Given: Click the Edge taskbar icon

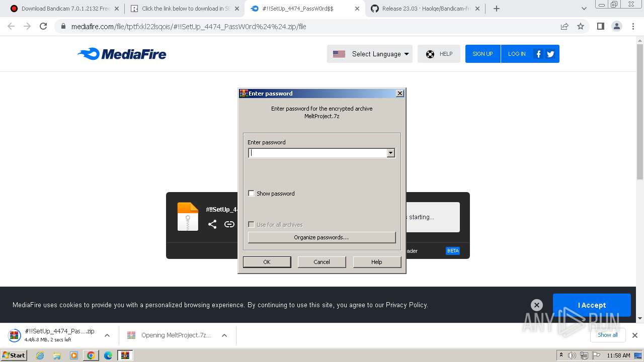Looking at the screenshot, I should [108, 355].
